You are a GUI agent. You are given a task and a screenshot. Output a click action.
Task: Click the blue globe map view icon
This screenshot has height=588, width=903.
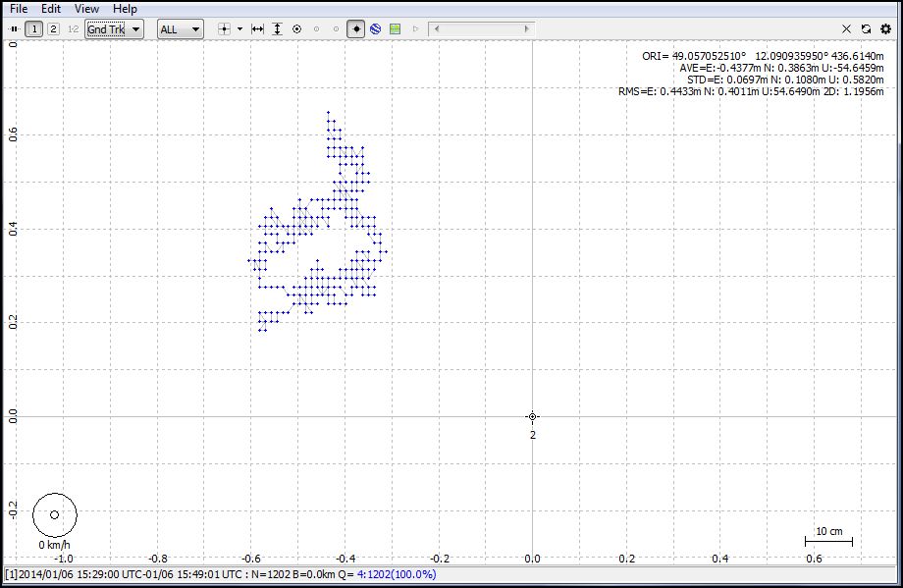point(375,29)
